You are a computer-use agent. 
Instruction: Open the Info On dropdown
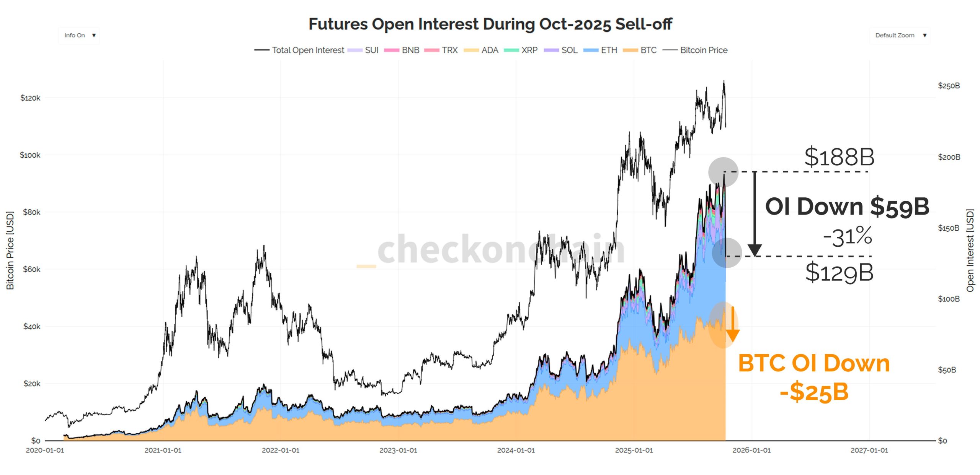point(79,35)
